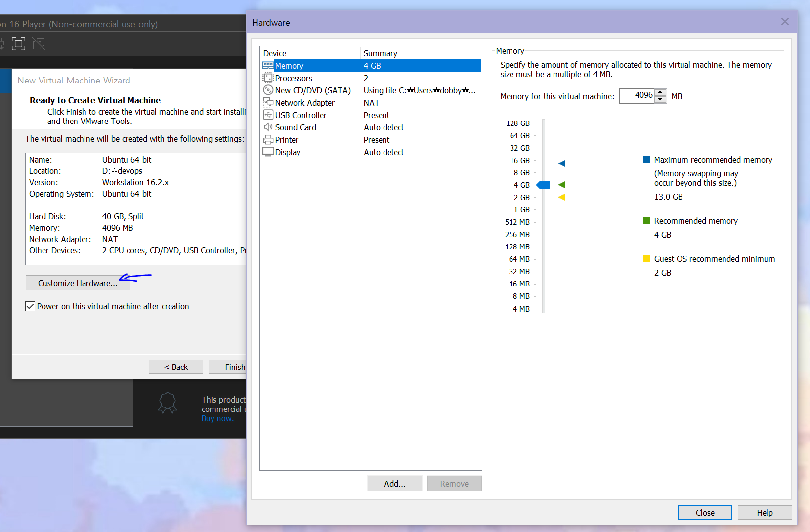This screenshot has width=810, height=532.
Task: Click the 512 MB label on memory scale
Action: [x=517, y=222]
